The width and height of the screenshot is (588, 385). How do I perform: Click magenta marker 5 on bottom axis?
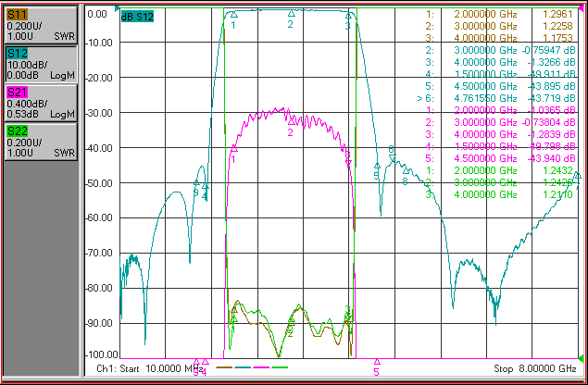(377, 362)
